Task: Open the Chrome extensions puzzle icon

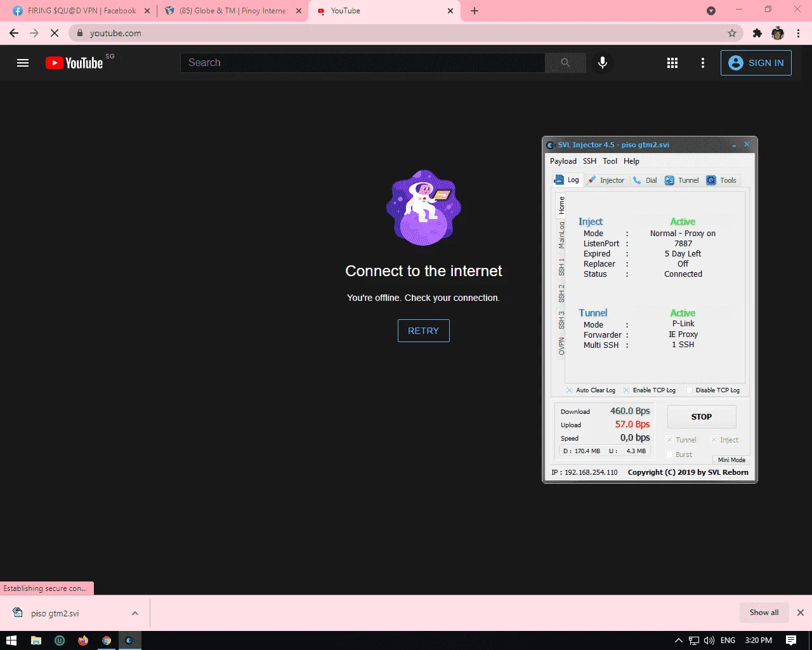Action: click(757, 33)
